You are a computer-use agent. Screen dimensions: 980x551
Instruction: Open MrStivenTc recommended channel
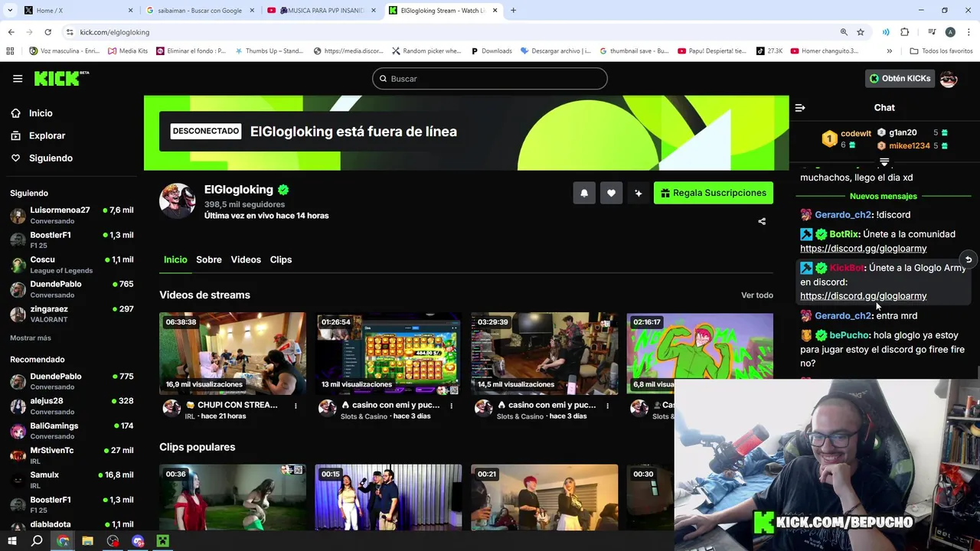pyautogui.click(x=72, y=455)
